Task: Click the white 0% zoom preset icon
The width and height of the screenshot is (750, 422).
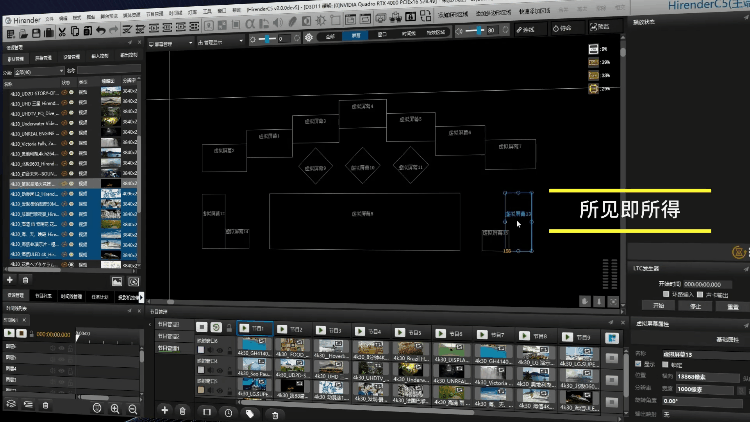Action: coord(594,49)
